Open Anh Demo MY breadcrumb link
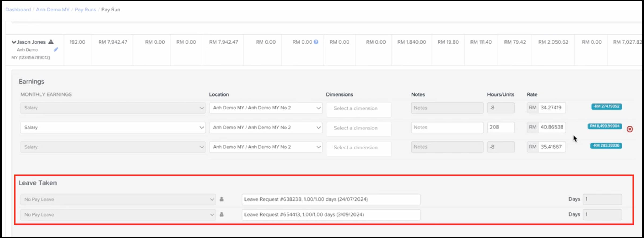This screenshot has height=238, width=644. point(52,10)
